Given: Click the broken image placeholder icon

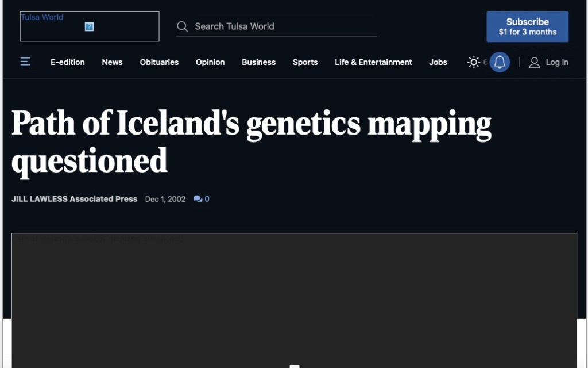Looking at the screenshot, I should [x=89, y=26].
